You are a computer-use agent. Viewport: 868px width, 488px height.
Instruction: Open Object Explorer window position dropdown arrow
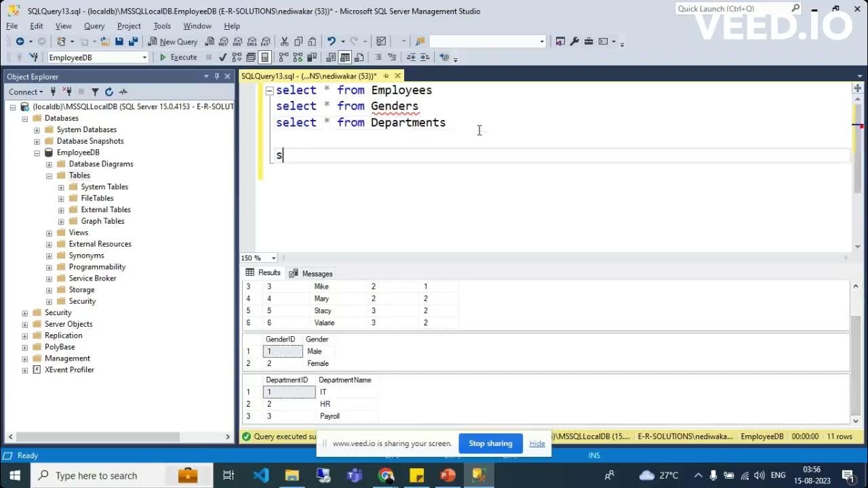(x=206, y=77)
